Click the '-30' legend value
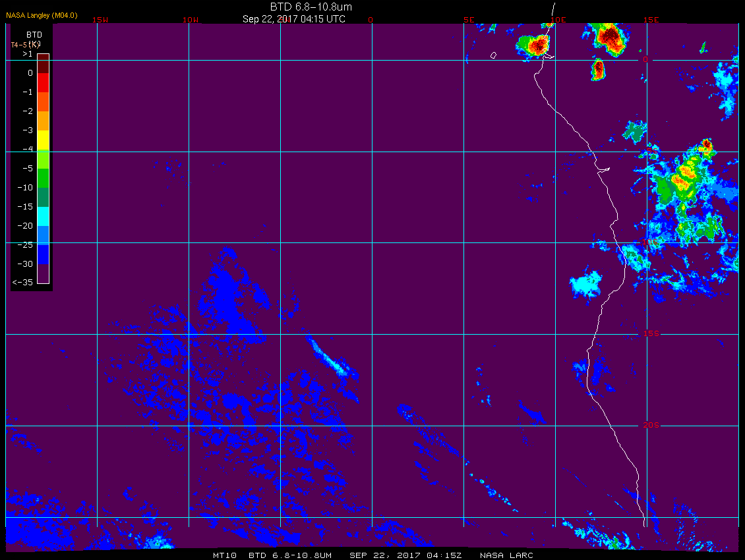Image resolution: width=745 pixels, height=560 pixels. [x=25, y=264]
